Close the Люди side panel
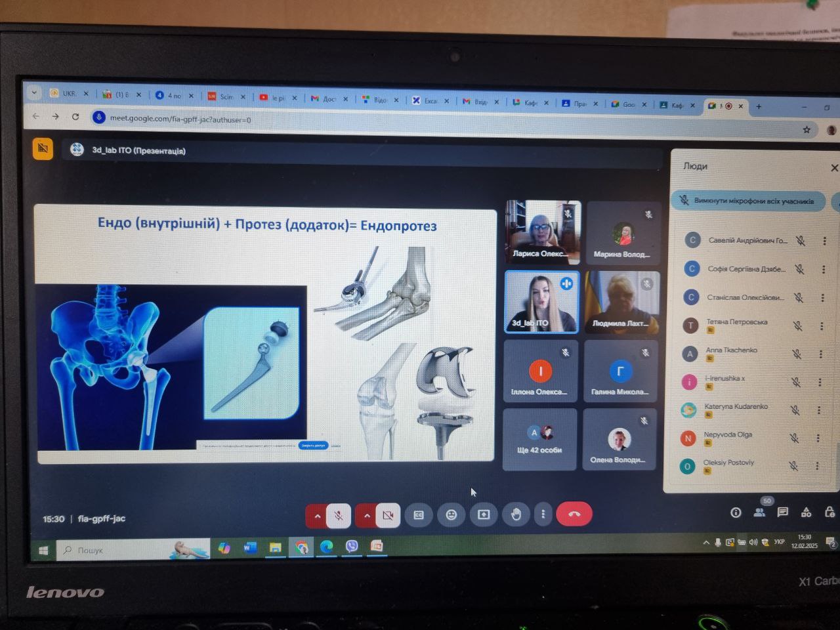Image resolution: width=840 pixels, height=630 pixels. tap(834, 168)
